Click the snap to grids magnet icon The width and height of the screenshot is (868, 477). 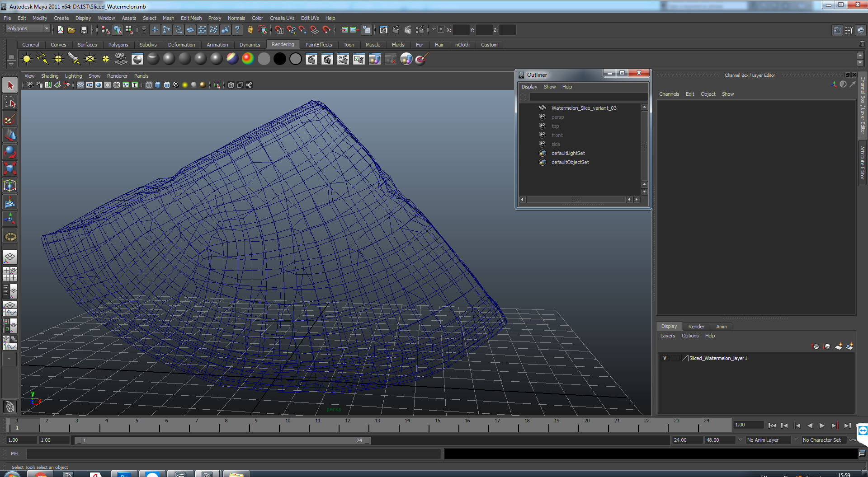click(279, 30)
